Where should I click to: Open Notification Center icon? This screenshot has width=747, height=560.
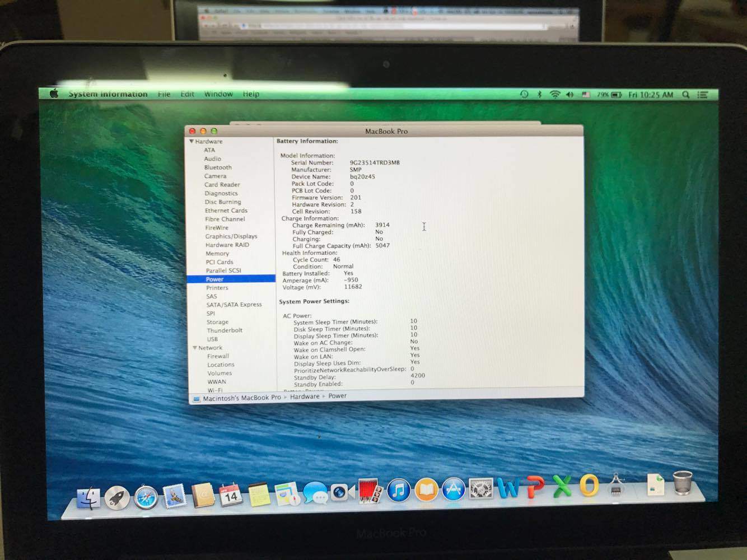click(x=703, y=95)
